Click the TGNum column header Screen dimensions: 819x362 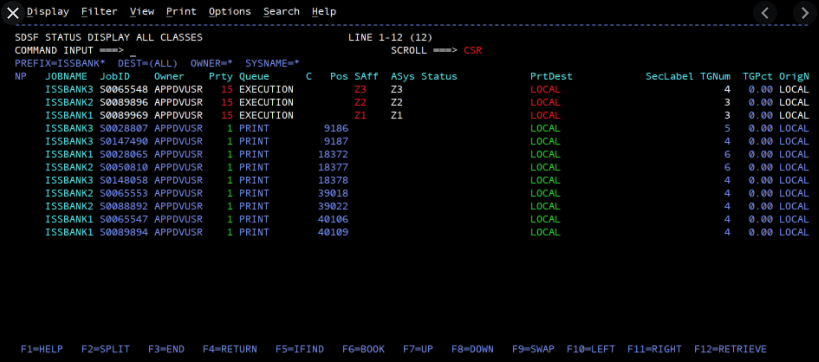click(x=715, y=76)
